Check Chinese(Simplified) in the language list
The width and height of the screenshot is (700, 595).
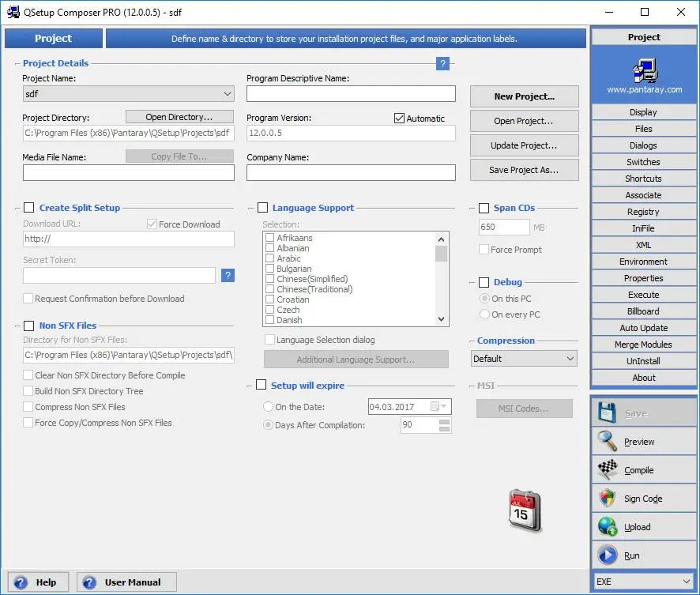[x=269, y=278]
